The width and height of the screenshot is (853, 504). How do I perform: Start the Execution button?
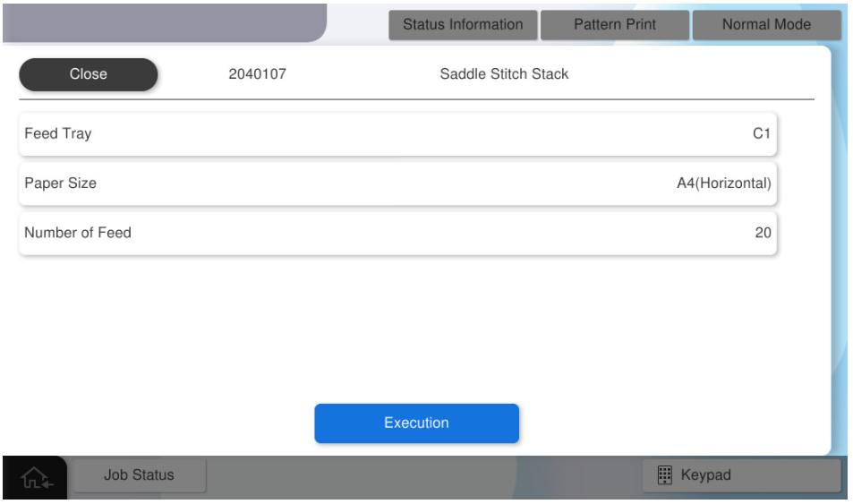416,423
